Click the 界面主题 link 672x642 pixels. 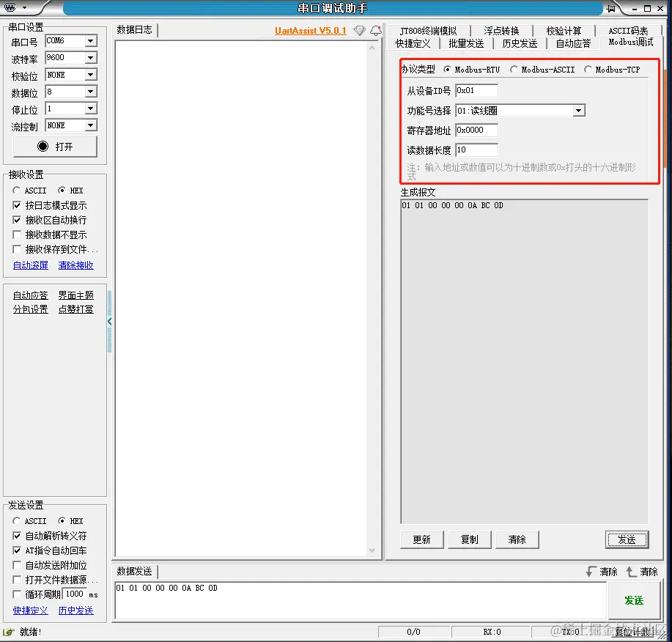point(76,295)
